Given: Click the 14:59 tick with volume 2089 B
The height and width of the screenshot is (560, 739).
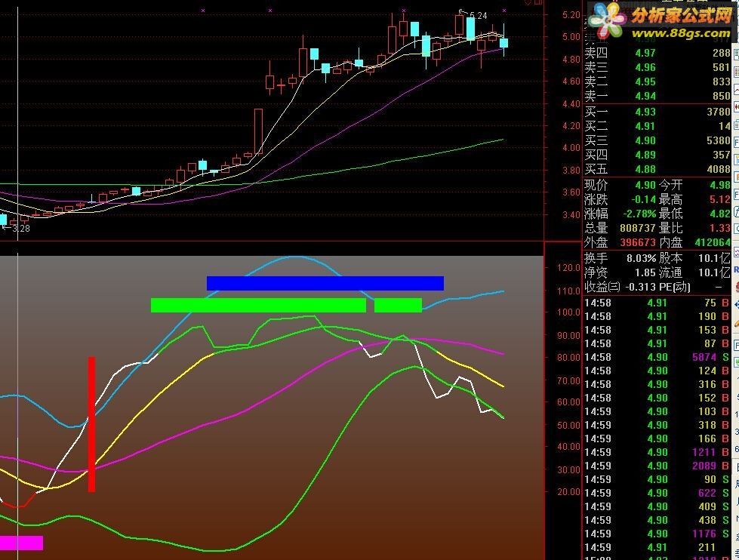Looking at the screenshot, I should [x=657, y=466].
